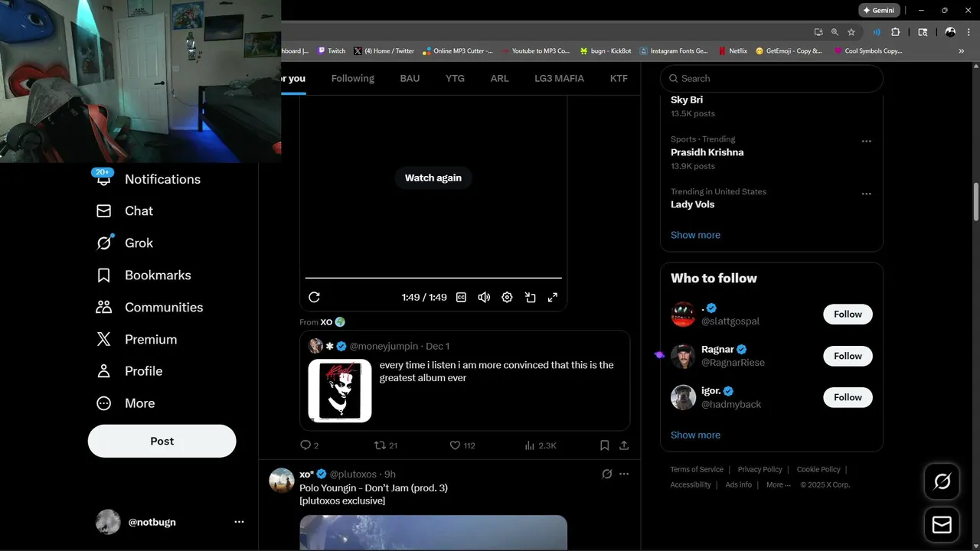Image resolution: width=980 pixels, height=551 pixels.
Task: Open the Netflix bookmark
Action: click(733, 51)
